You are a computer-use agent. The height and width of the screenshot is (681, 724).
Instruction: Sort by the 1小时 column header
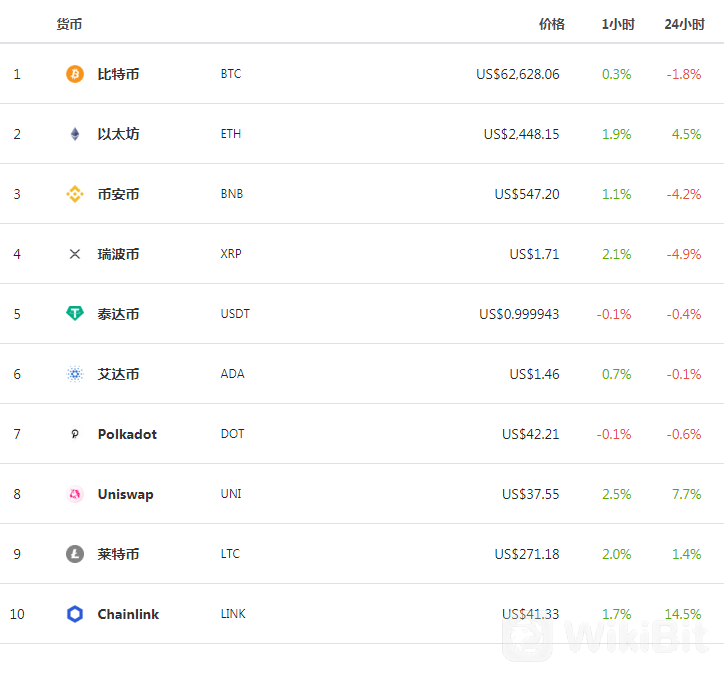point(618,24)
